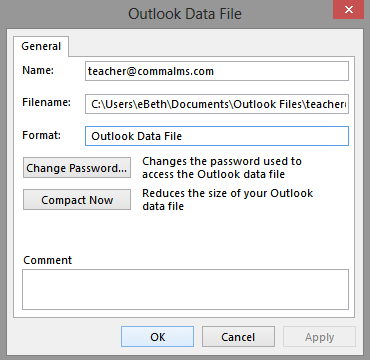This screenshot has height=360, width=370.
Task: Focus the Format field showing Outlook Data File
Action: [x=217, y=136]
